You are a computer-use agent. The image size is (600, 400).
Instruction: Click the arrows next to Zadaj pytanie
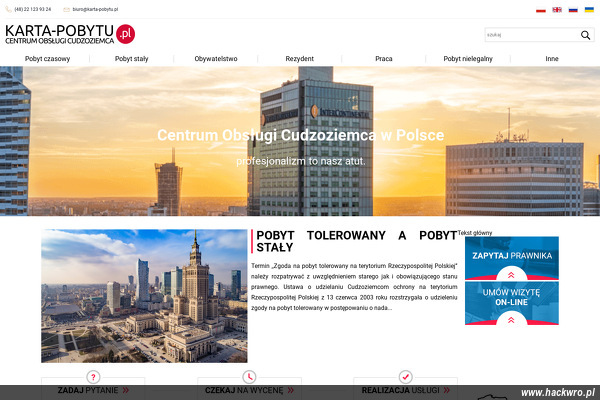click(x=126, y=390)
